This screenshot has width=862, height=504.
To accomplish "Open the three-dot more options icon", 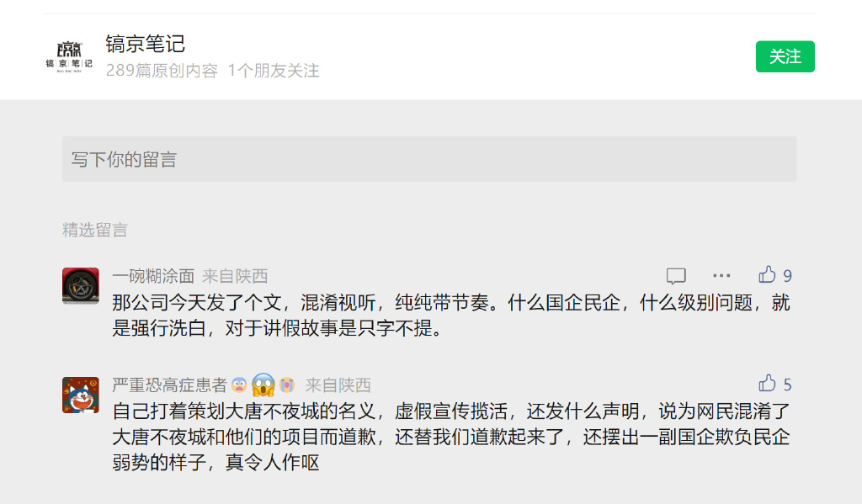I will point(721,275).
